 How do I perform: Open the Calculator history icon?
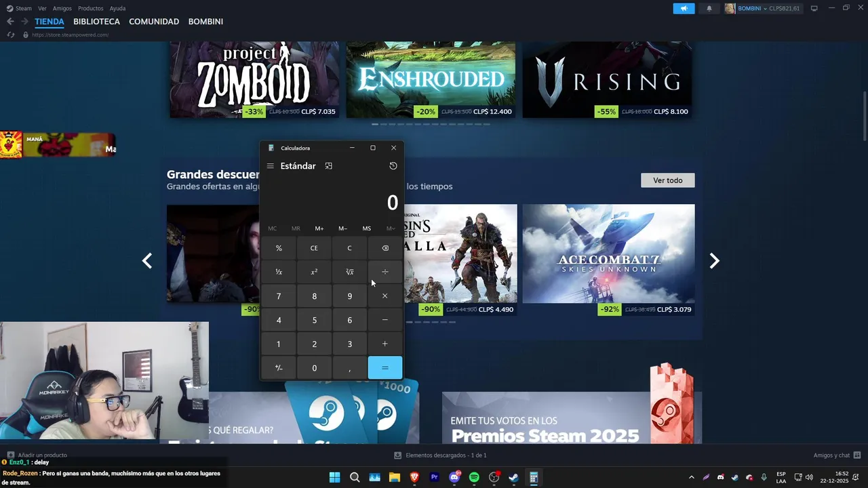tap(393, 166)
